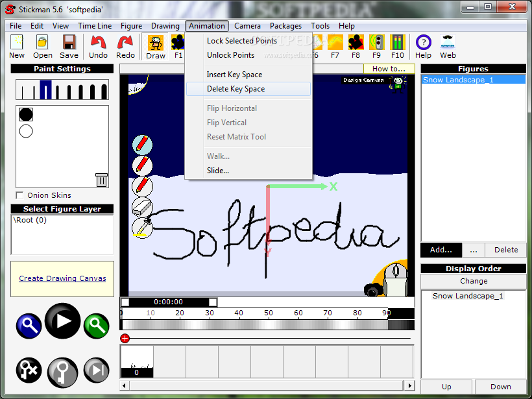This screenshot has width=532, height=399.
Task: Choose Unlock Points from Animation menu
Action: pos(248,55)
